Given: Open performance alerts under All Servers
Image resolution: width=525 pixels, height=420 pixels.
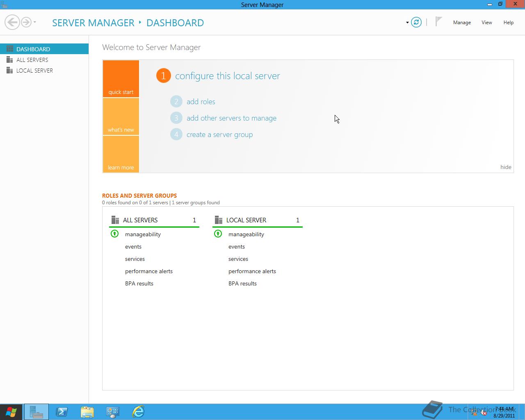Looking at the screenshot, I should [149, 271].
